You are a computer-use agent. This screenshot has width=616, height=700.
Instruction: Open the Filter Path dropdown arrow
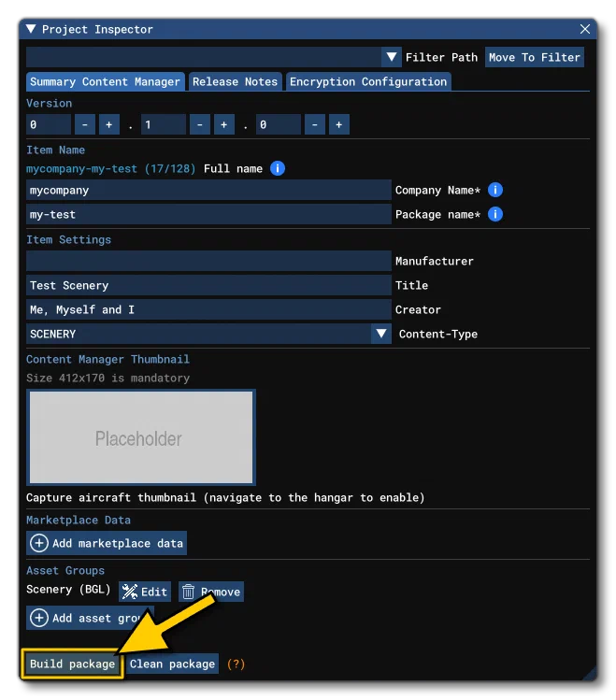coord(392,57)
